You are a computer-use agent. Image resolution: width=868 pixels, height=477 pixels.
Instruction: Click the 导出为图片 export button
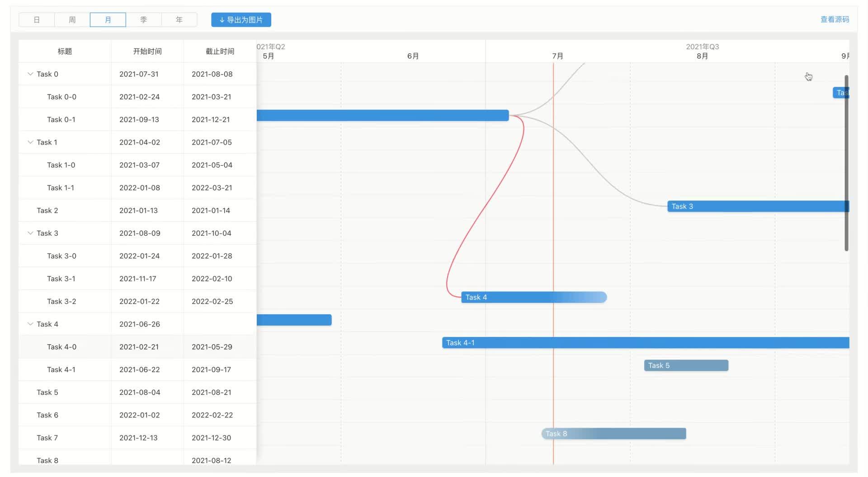(241, 19)
